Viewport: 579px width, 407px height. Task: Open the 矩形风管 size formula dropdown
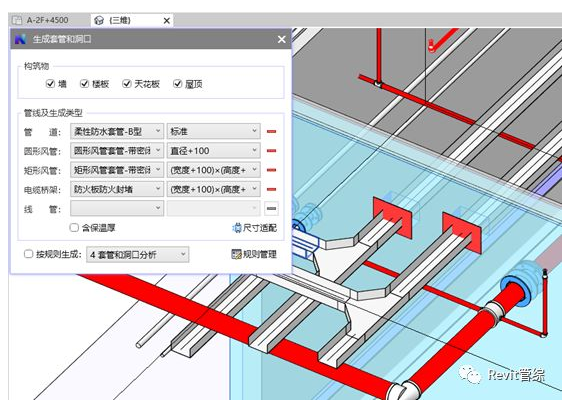pos(213,170)
